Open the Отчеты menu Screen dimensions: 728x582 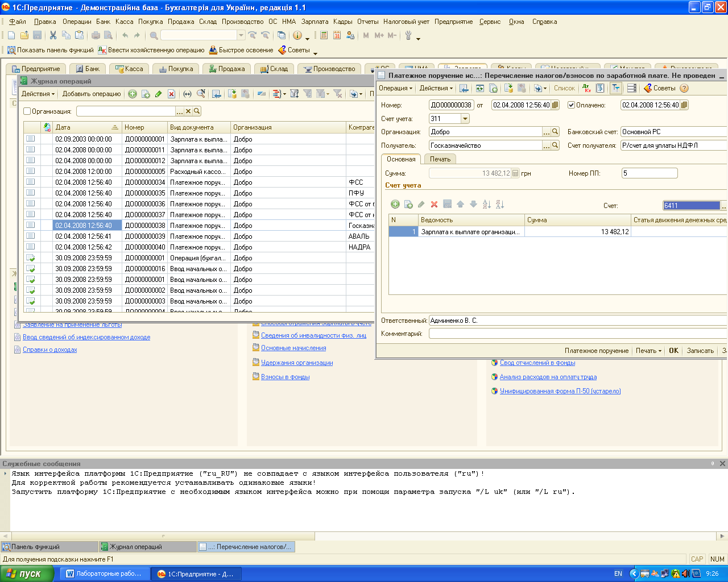pyautogui.click(x=367, y=22)
